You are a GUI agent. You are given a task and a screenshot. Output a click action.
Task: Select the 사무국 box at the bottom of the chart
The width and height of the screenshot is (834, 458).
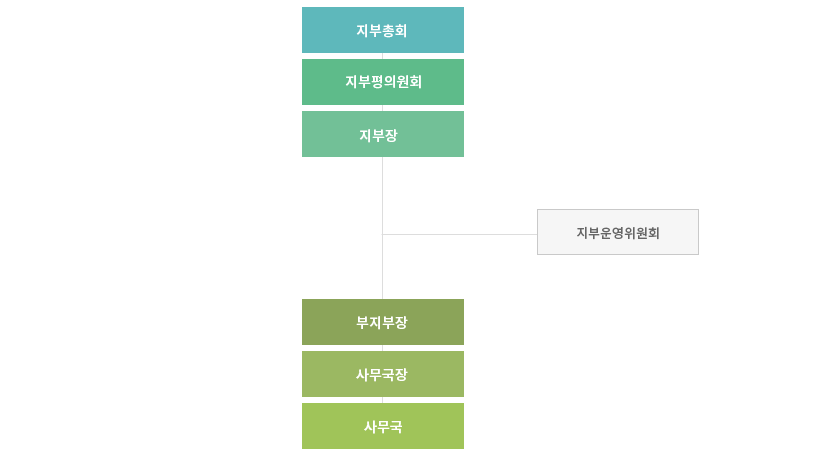(383, 426)
